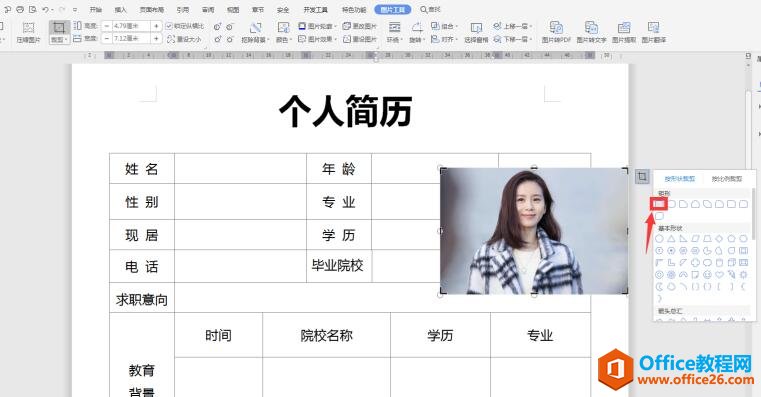Screen dimensions: 761x397
Task: Open the quick access toolbar customize arrow
Action: pos(74,10)
